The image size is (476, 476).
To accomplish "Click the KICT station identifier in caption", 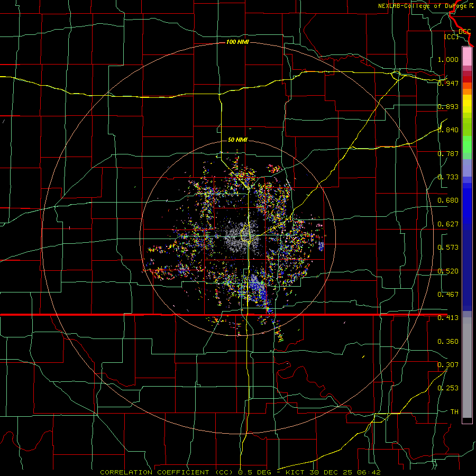I will click(295, 472).
